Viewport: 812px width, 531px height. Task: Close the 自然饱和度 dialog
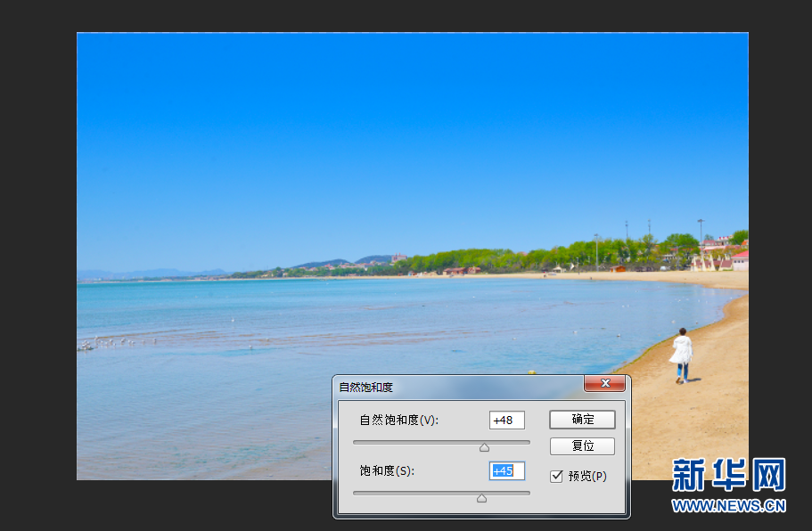pyautogui.click(x=605, y=383)
